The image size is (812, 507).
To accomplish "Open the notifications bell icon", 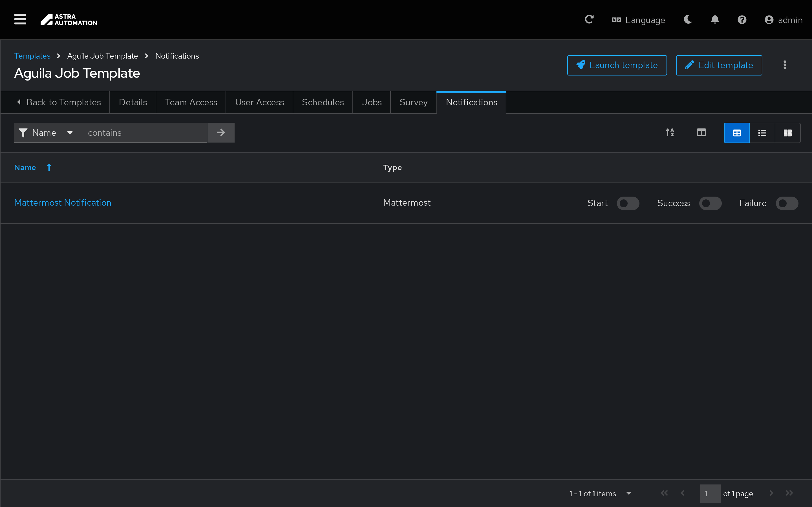I will coord(715,19).
